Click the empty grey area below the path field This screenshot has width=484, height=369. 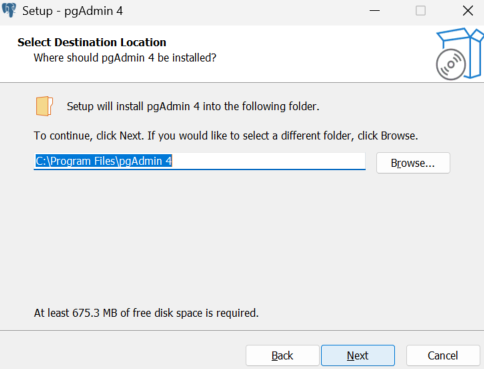(242, 237)
